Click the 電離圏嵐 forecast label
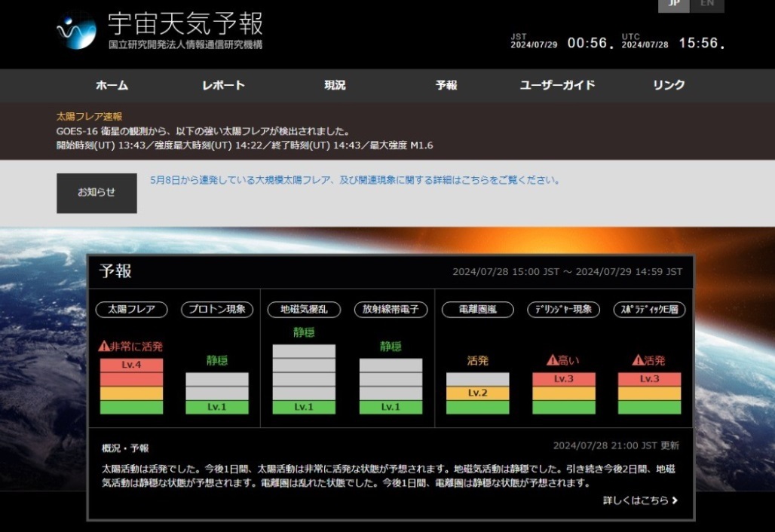 [x=476, y=309]
